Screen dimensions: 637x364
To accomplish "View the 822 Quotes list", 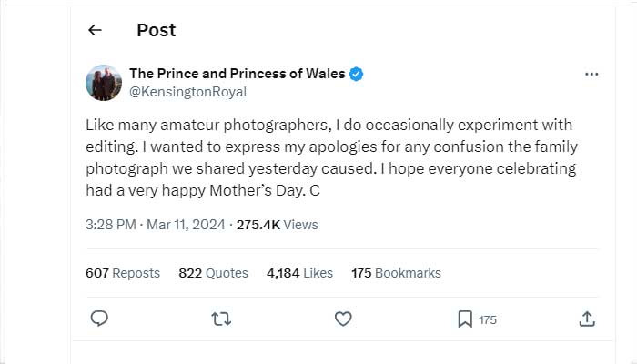I will point(213,273).
